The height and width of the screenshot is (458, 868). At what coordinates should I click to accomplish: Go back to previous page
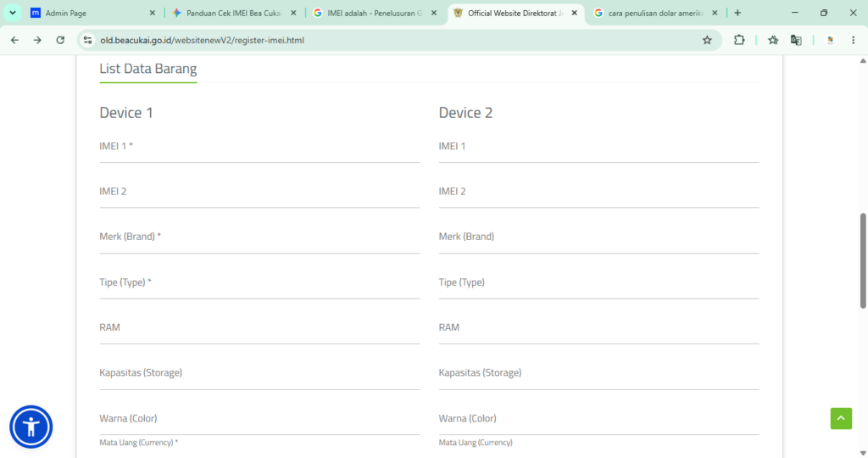15,40
